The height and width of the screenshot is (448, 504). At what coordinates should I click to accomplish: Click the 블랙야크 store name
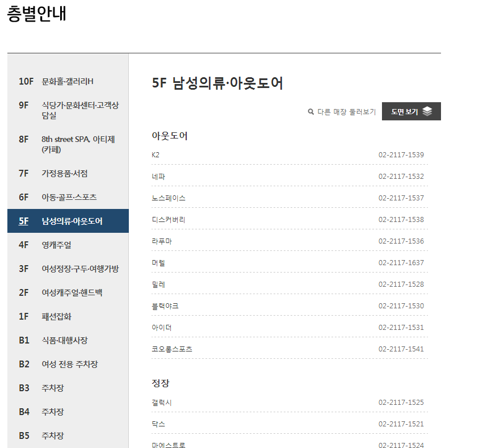click(x=165, y=305)
